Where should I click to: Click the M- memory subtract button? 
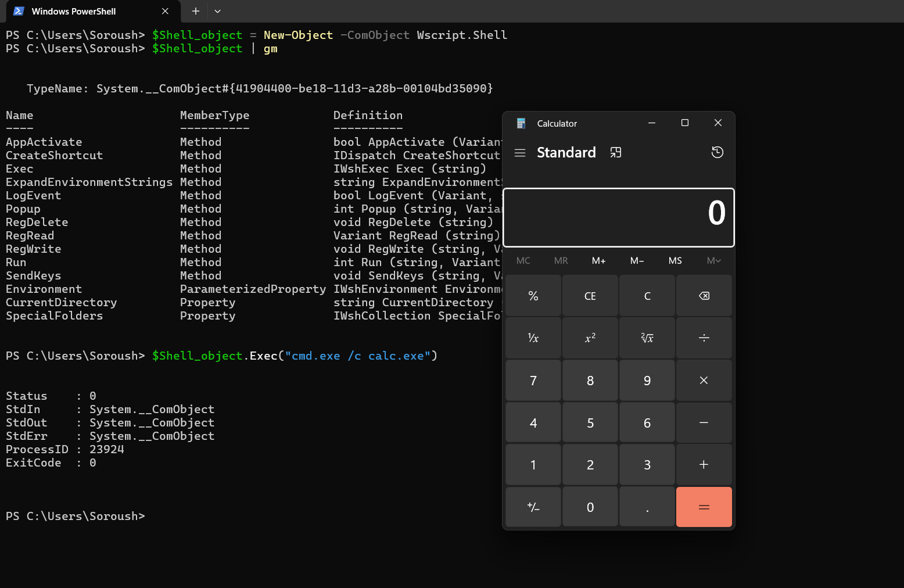[637, 261]
